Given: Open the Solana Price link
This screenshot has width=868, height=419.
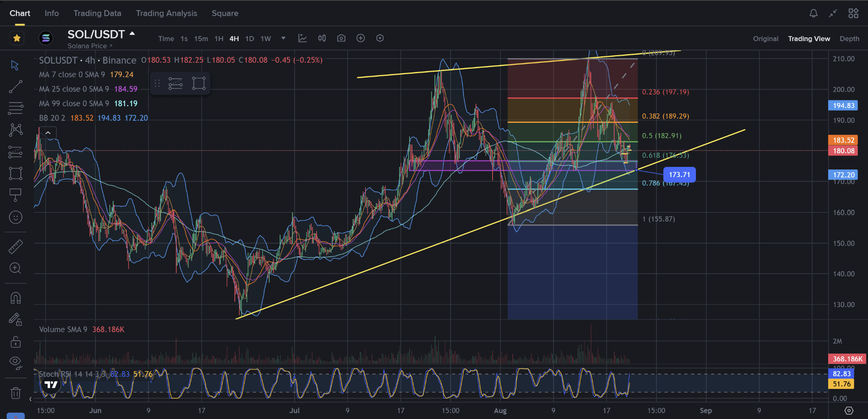Looking at the screenshot, I should (x=89, y=46).
